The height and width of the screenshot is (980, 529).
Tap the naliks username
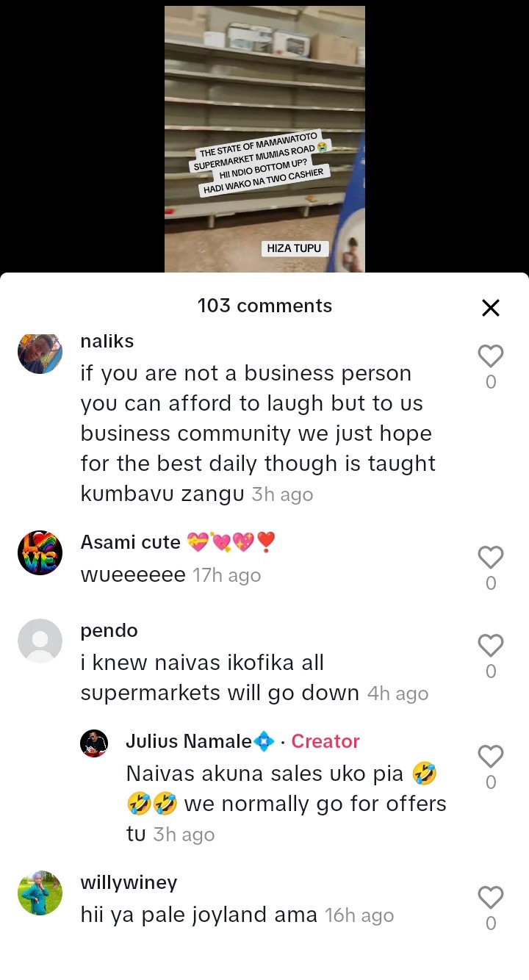coord(107,342)
